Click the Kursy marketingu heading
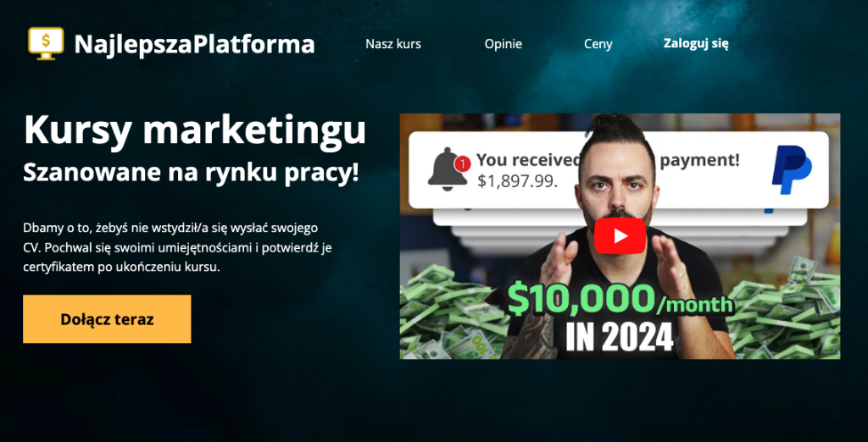Viewport: 868px width, 442px height. (x=195, y=130)
